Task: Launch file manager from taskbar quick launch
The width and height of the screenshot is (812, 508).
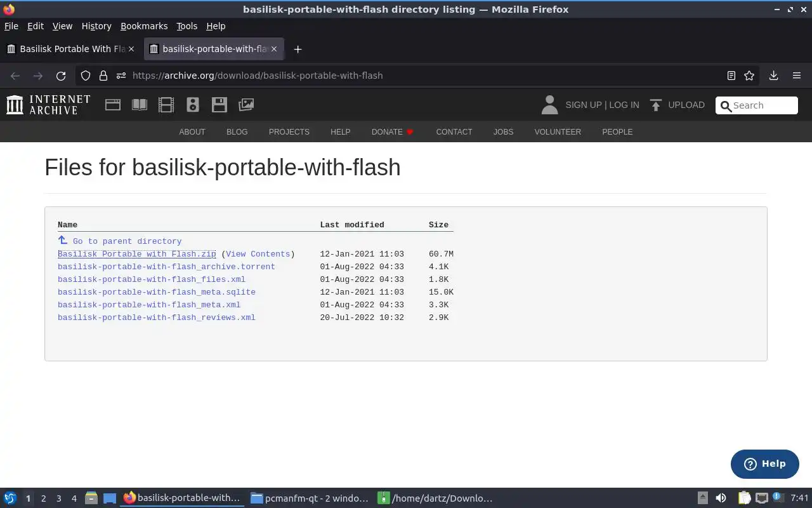Action: point(91,498)
